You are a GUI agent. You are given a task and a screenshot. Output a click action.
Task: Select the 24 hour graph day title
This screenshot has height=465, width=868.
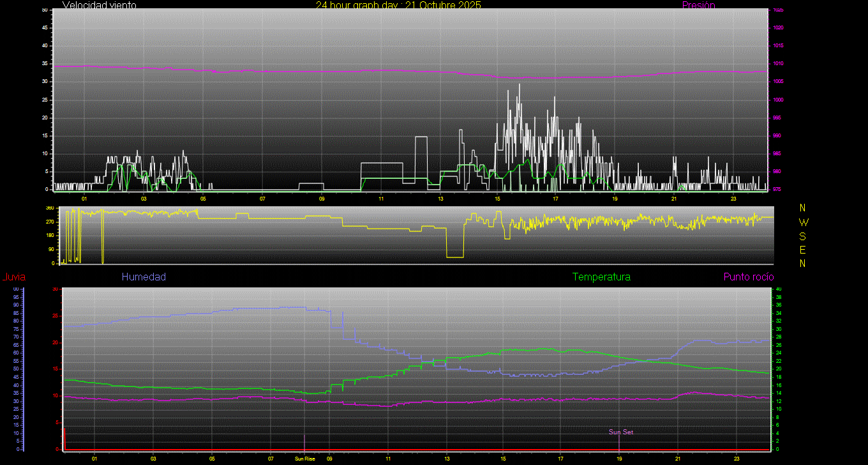pos(398,5)
